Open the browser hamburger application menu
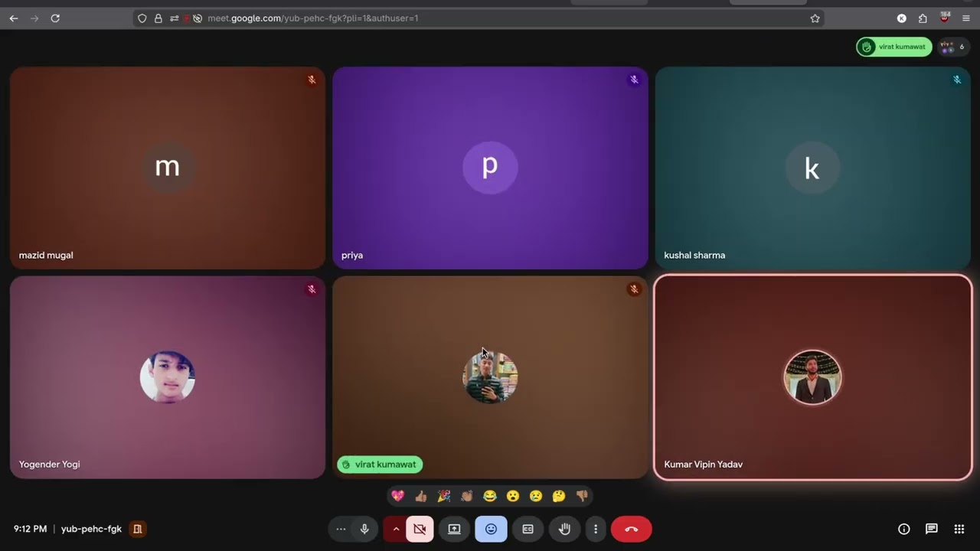 pos(965,18)
